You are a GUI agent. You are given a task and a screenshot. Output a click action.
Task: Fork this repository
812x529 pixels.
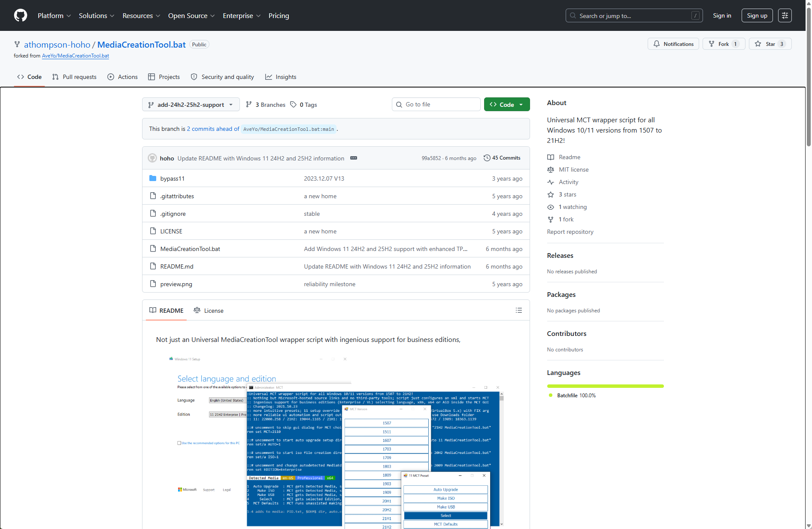pos(724,44)
